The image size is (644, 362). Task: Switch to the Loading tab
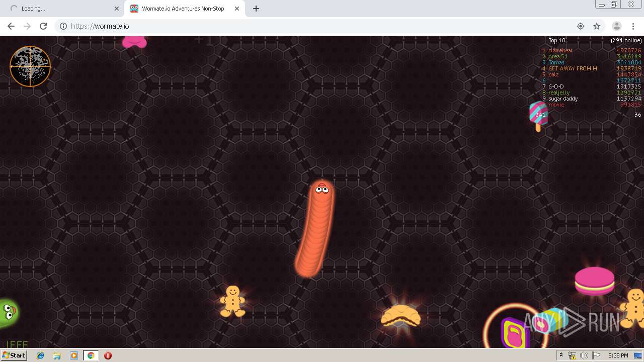coord(63,9)
